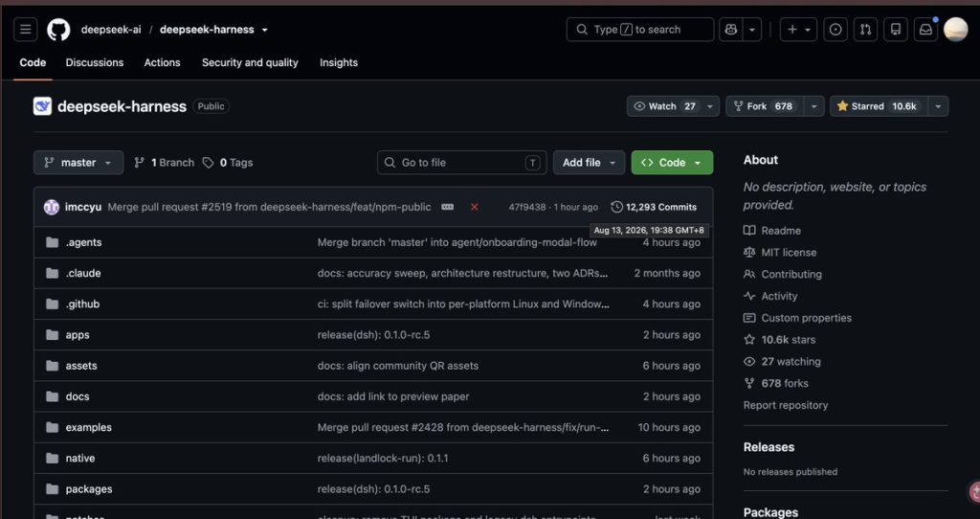Open the Notifications inbox icon
Image resolution: width=980 pixels, height=519 pixels.
pos(925,30)
